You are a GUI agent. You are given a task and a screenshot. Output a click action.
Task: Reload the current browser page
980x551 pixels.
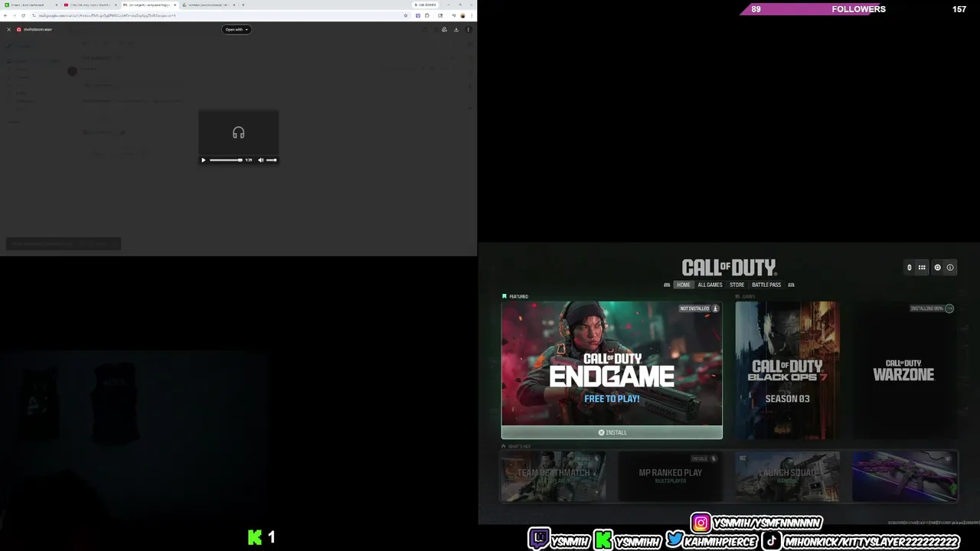23,15
